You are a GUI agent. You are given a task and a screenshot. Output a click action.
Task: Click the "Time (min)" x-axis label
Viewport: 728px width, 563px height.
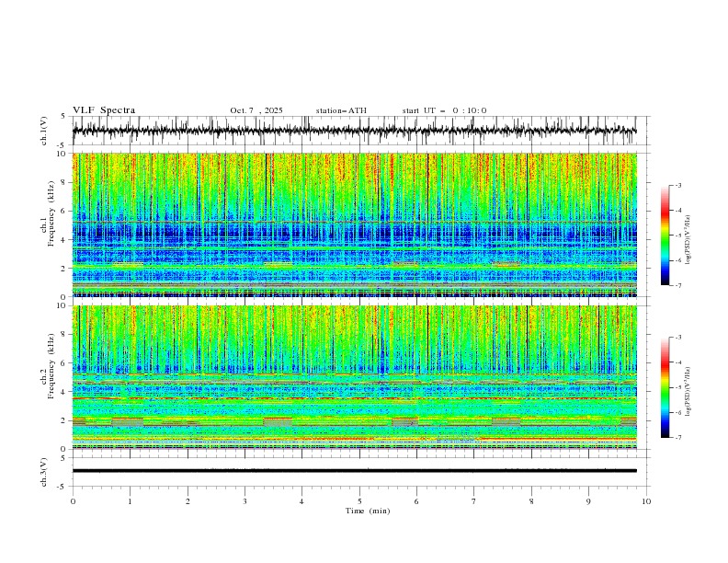pyautogui.click(x=368, y=511)
